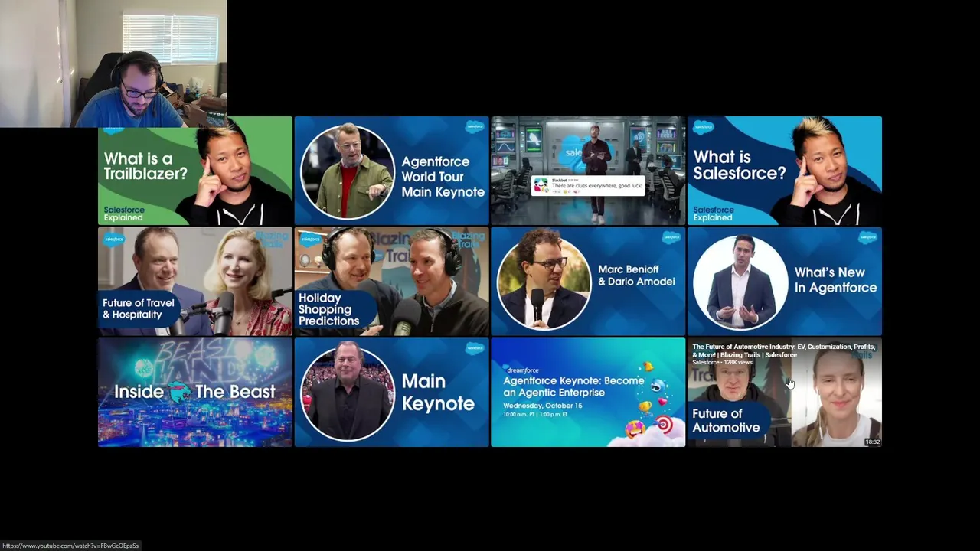980x551 pixels.
Task: Open the 'Main Keynote' video thumbnail
Action: 391,393
